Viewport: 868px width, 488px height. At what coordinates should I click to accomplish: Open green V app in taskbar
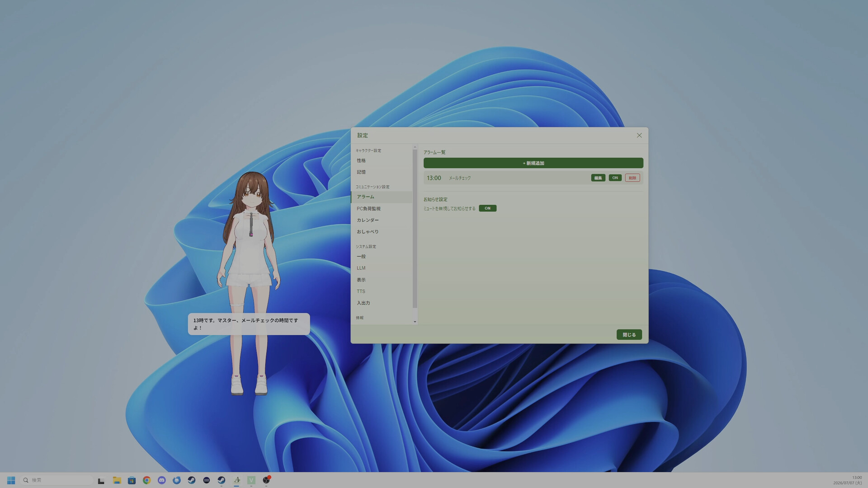251,480
